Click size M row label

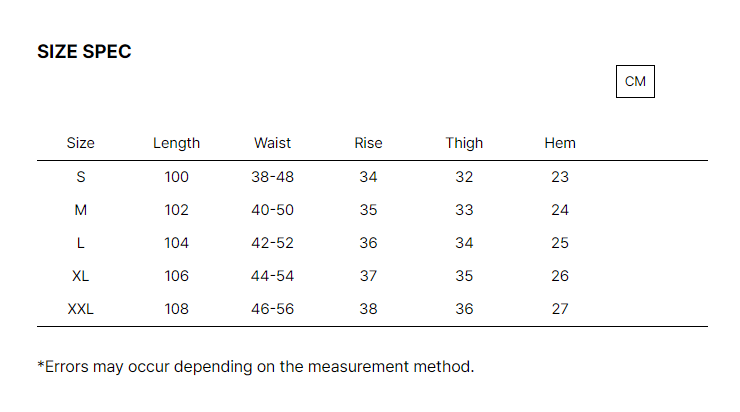tap(81, 210)
